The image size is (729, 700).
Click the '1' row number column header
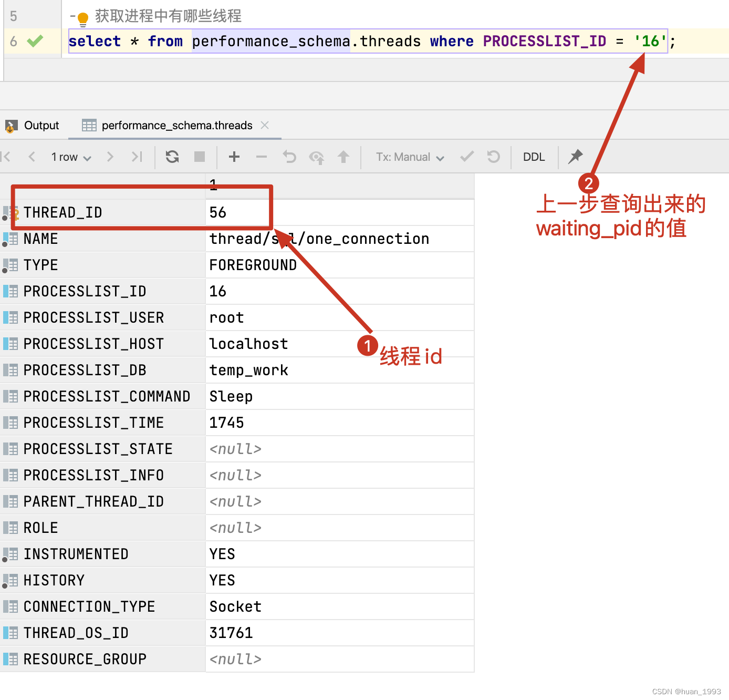(x=340, y=186)
